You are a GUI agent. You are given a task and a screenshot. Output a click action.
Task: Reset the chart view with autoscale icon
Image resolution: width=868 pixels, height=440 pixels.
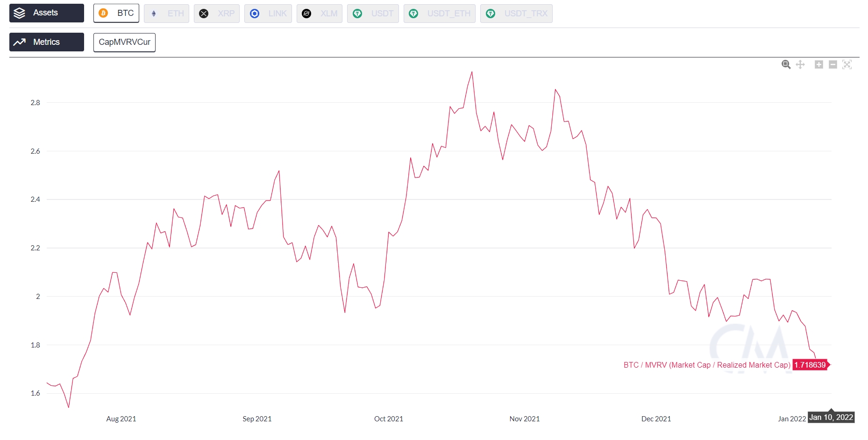click(847, 64)
